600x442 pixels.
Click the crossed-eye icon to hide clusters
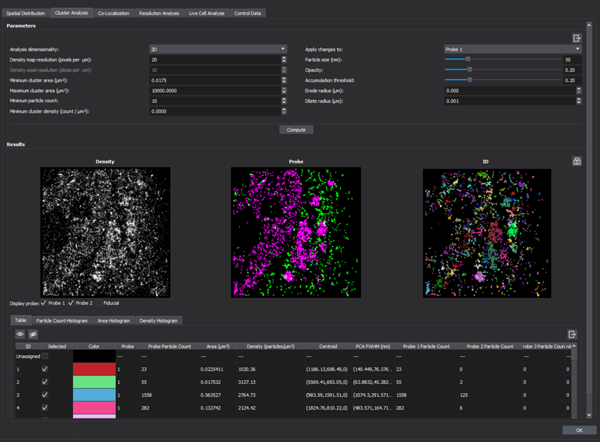point(33,334)
